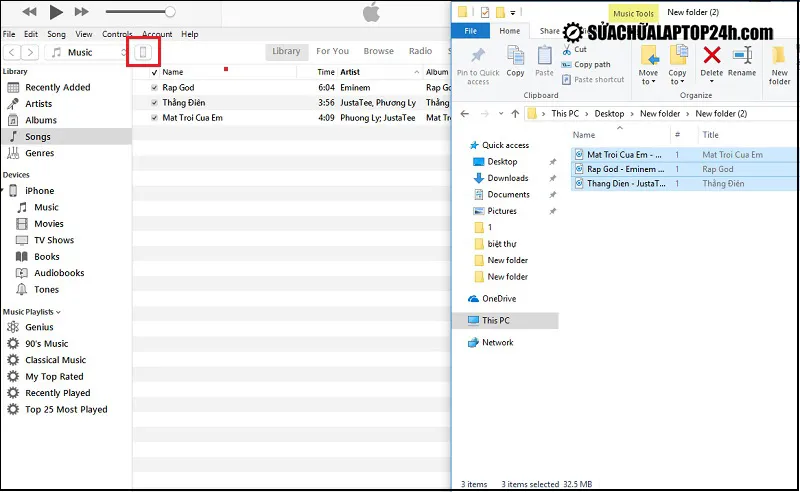Click the rewind previous track icon
Image resolution: width=800 pixels, height=492 pixels.
[29, 12]
